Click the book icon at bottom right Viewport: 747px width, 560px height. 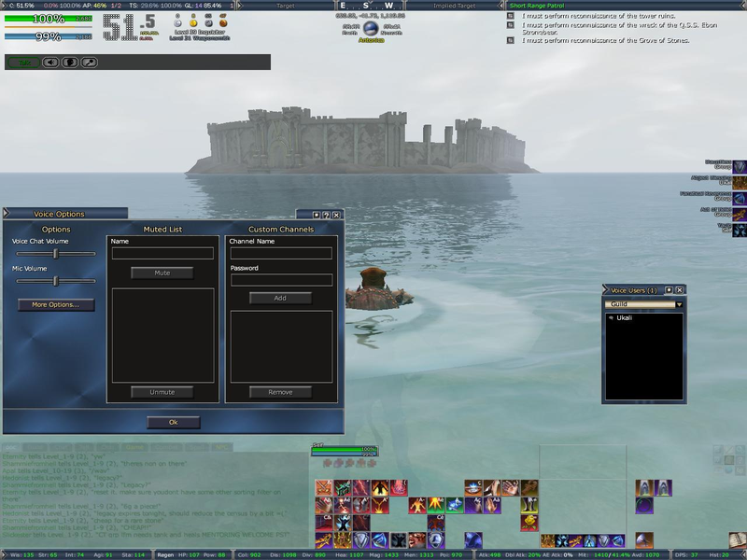[737, 540]
